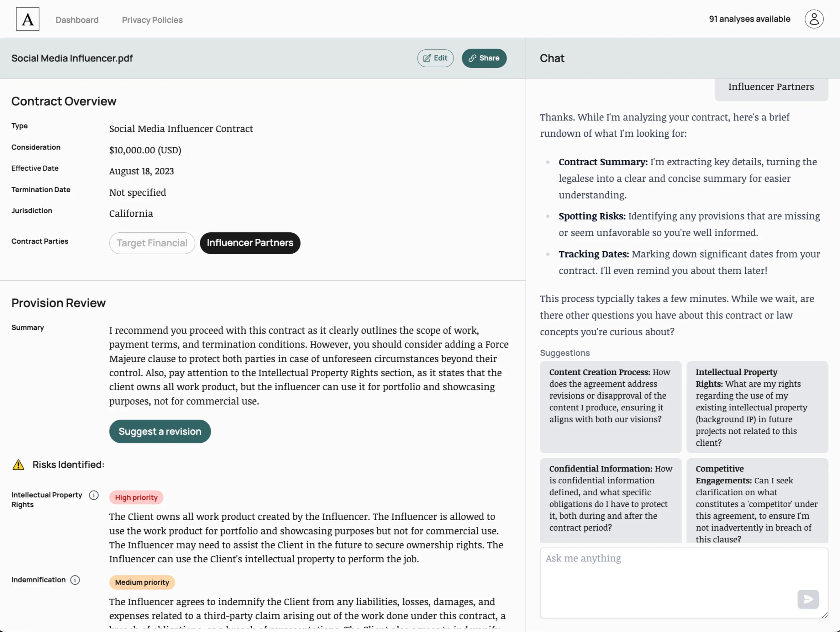Select the Target Financial party
This screenshot has width=840, height=632.
pos(152,243)
